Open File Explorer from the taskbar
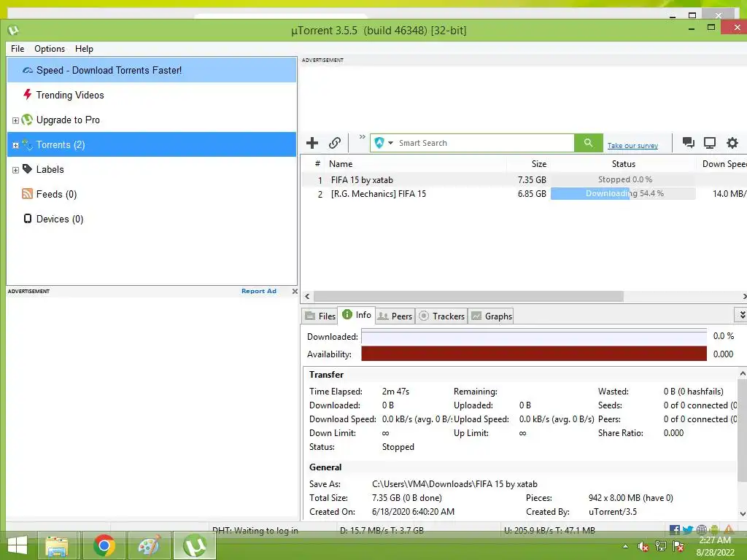Image resolution: width=747 pixels, height=560 pixels. point(57,545)
